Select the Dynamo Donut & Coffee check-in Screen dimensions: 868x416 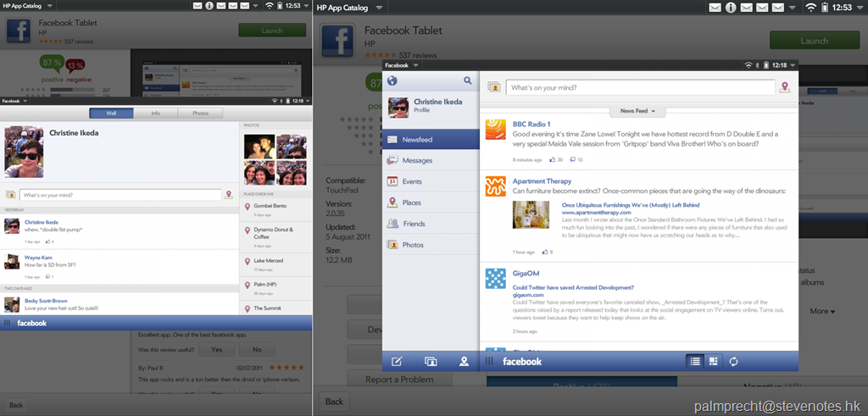pos(275,236)
